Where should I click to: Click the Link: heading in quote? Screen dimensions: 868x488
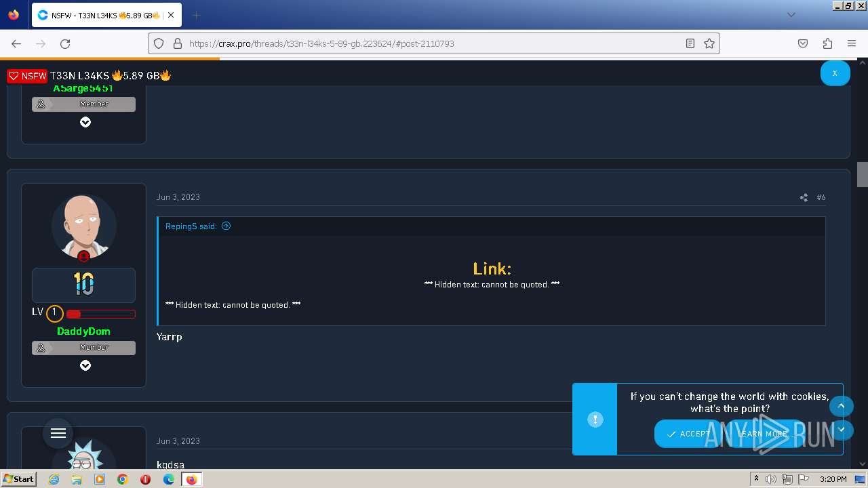pos(492,268)
